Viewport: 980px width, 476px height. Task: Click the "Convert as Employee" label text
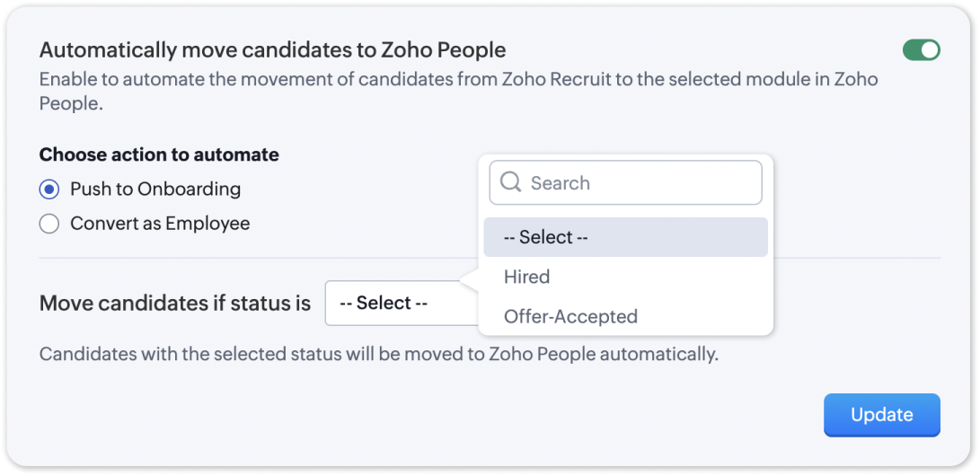(x=160, y=224)
